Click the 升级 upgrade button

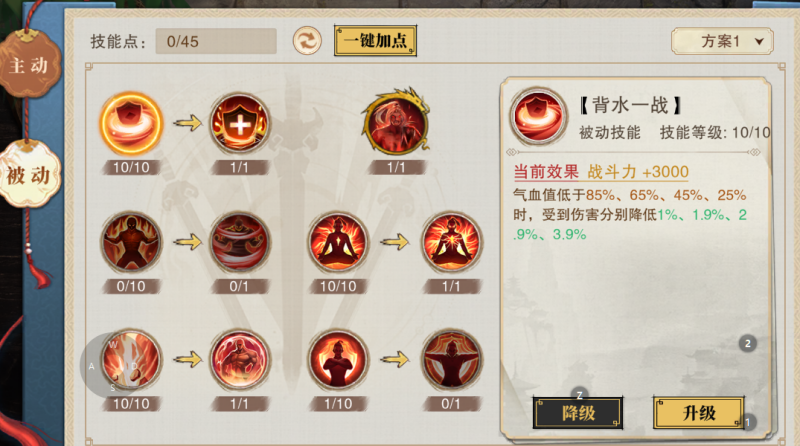click(x=699, y=412)
